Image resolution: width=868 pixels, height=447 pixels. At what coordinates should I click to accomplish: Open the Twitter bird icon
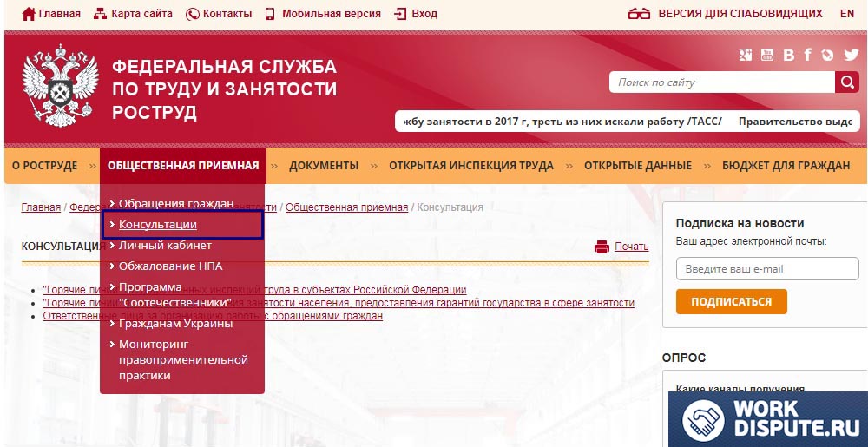(851, 55)
